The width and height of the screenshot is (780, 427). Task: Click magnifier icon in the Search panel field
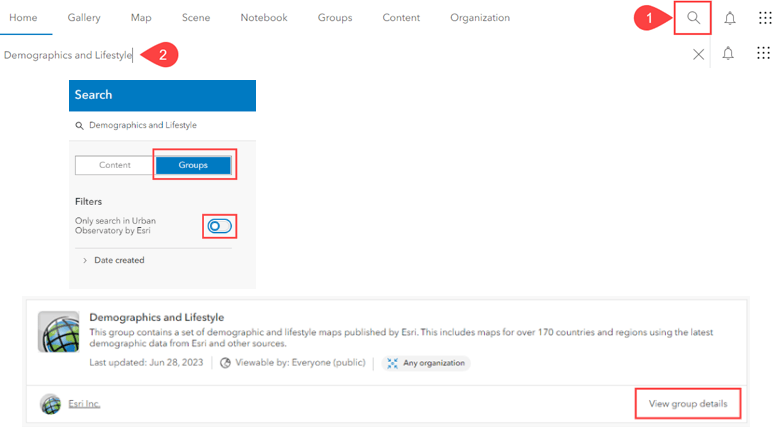[79, 126]
